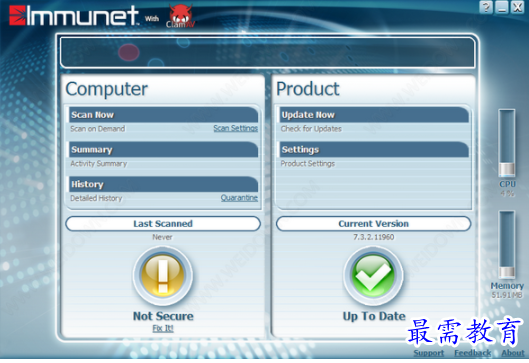The height and width of the screenshot is (363, 529).
Task: Click the Last Scanned label bar
Action: coord(163,224)
